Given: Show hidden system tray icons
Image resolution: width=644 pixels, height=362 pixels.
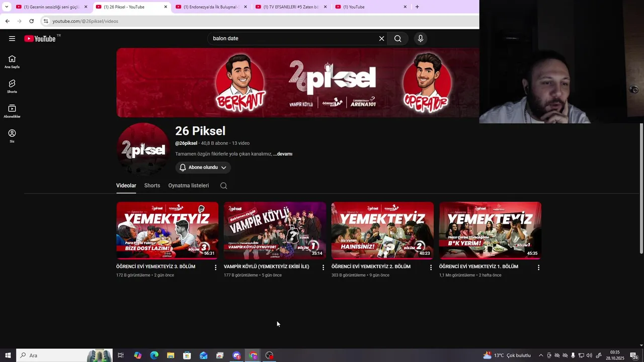Looking at the screenshot, I should tap(541, 355).
